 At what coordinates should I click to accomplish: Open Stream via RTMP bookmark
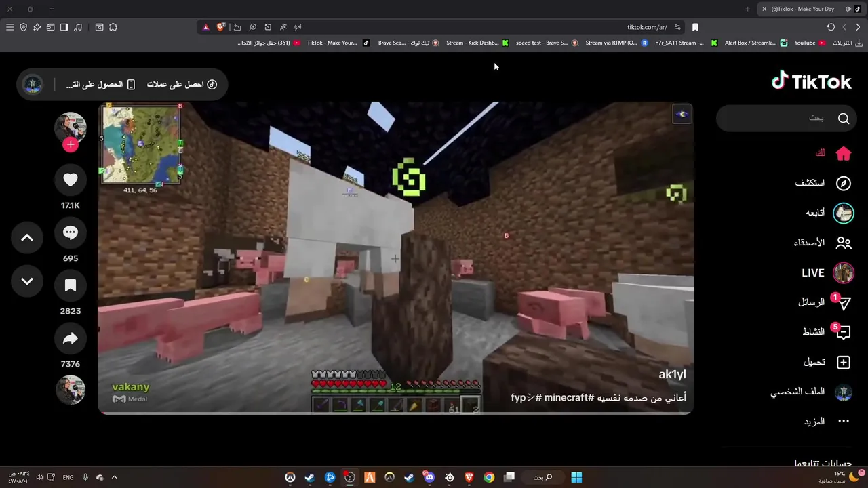pos(616,43)
